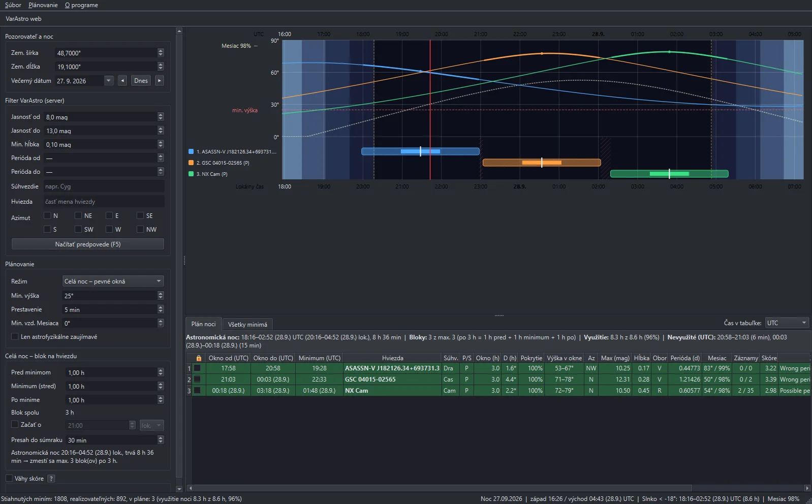Check 'Len astrofyzikálne zaujímavé' option
Viewport: 812px width, 504px height.
[x=15, y=336]
